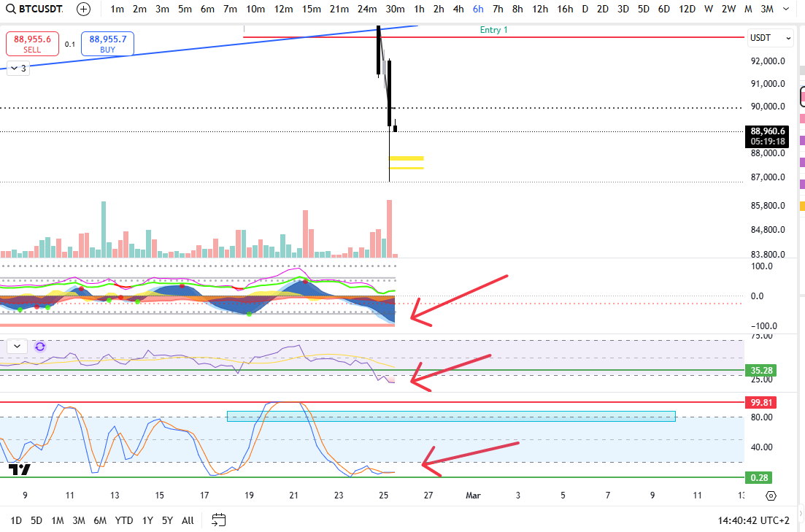Select the 7m interval
Viewport: 805px width, 532px height.
click(x=230, y=9)
